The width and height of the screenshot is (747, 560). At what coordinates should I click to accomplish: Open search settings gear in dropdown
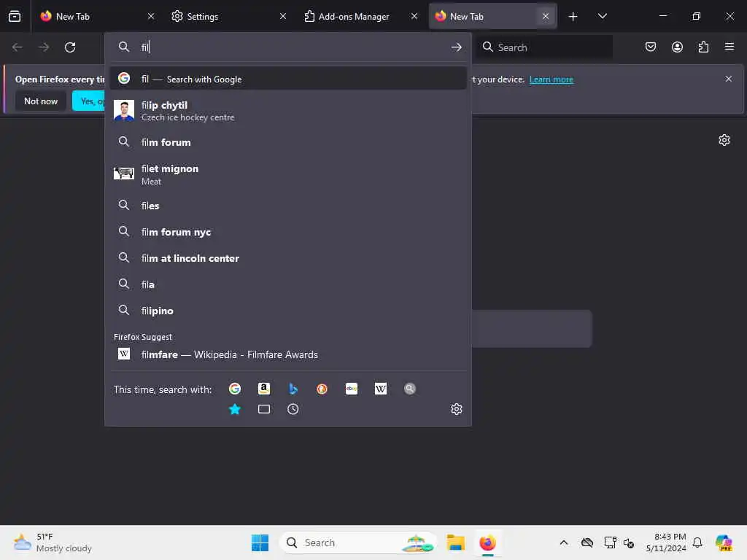(457, 409)
